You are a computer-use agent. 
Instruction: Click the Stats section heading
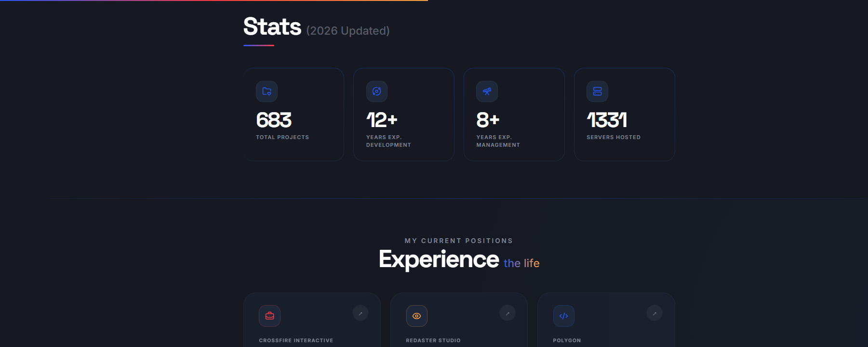pyautogui.click(x=272, y=27)
